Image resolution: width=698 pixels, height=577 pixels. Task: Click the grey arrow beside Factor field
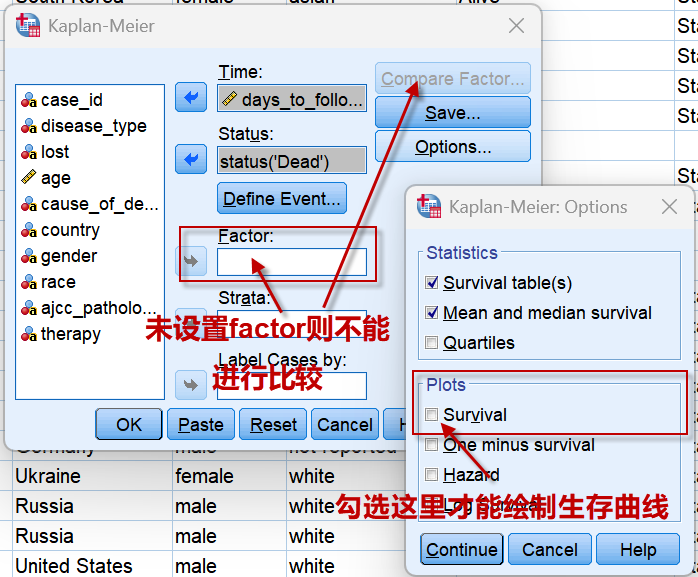click(189, 262)
